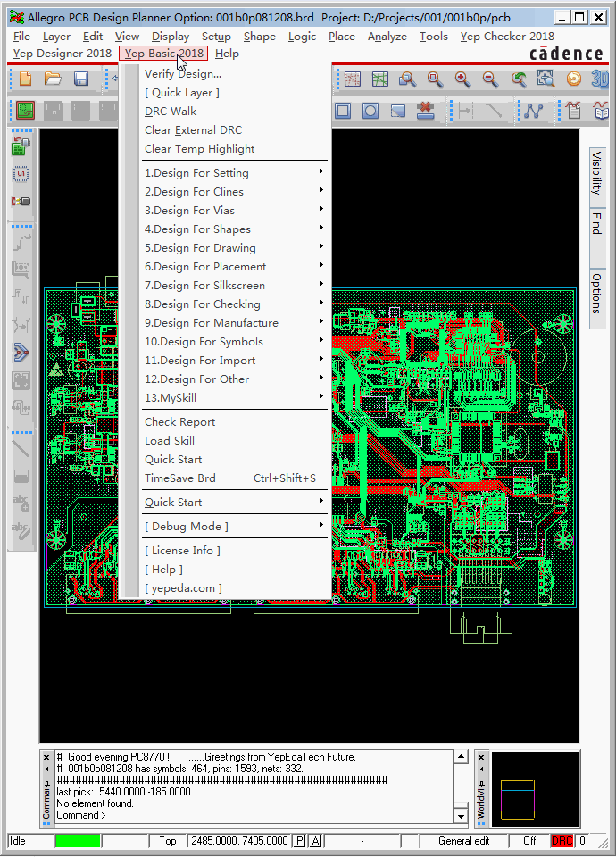This screenshot has width=616, height=857.
Task: Select DRC Walk menu entry
Action: pyautogui.click(x=234, y=112)
